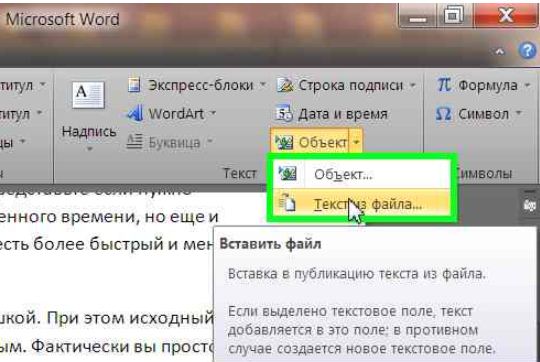Restore down the Word window

[x=454, y=15]
